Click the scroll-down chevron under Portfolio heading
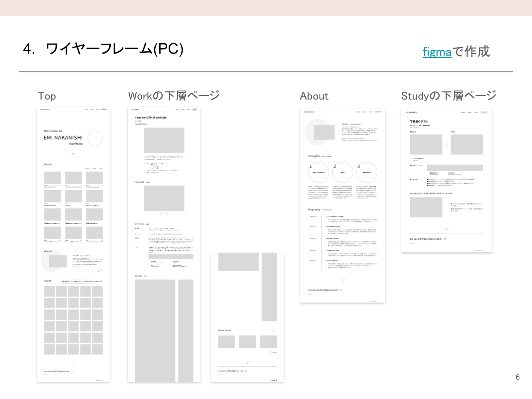This screenshot has width=532, height=399. tap(73, 154)
